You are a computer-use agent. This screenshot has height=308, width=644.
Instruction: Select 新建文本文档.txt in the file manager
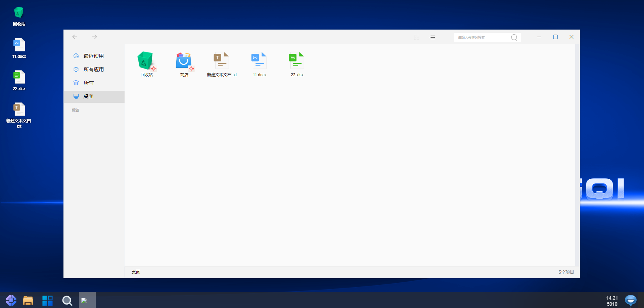222,62
